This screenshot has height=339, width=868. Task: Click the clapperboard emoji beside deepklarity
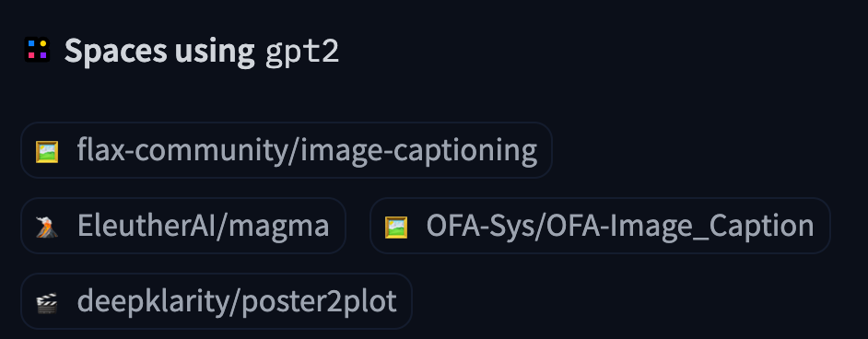47,302
